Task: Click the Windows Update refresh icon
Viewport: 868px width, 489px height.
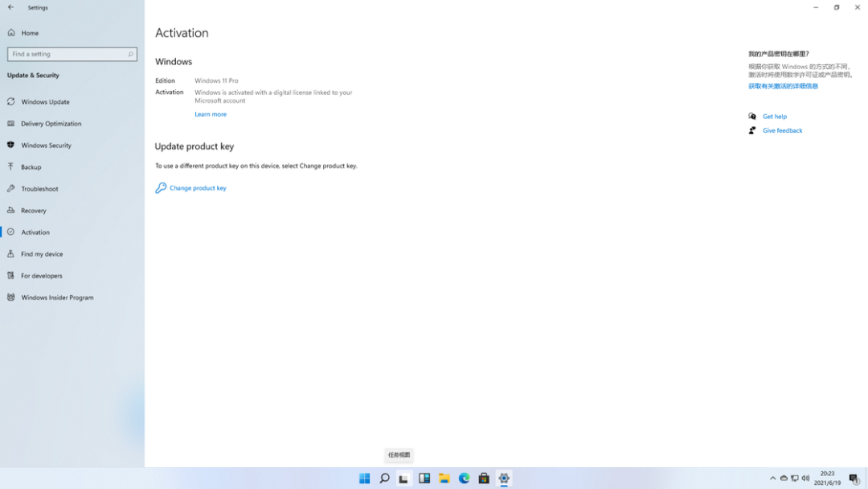Action: (x=10, y=102)
